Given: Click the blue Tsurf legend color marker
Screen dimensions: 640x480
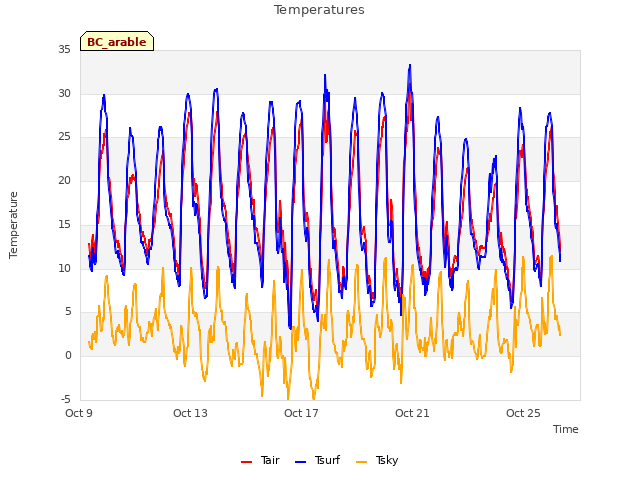Looking at the screenshot, I should [x=300, y=462].
